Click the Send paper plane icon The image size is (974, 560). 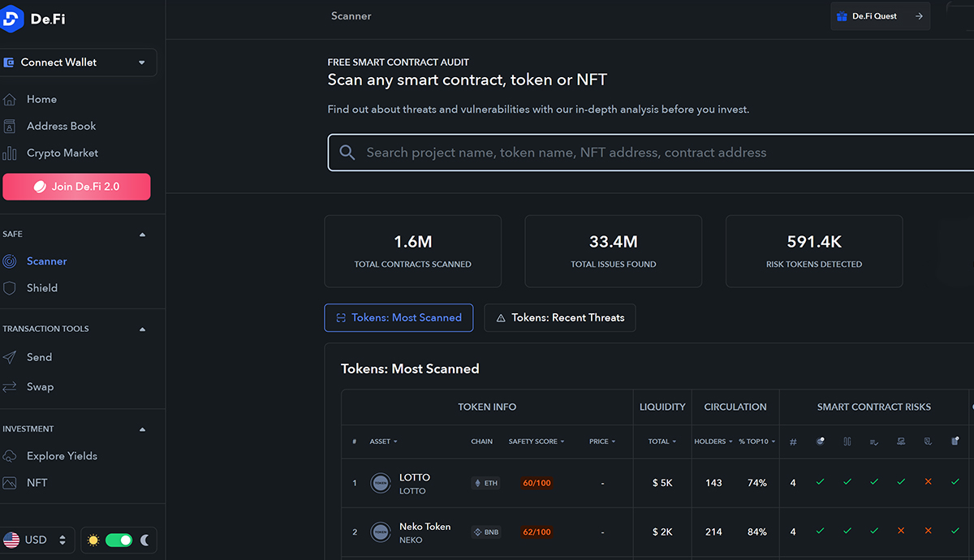[x=10, y=358]
